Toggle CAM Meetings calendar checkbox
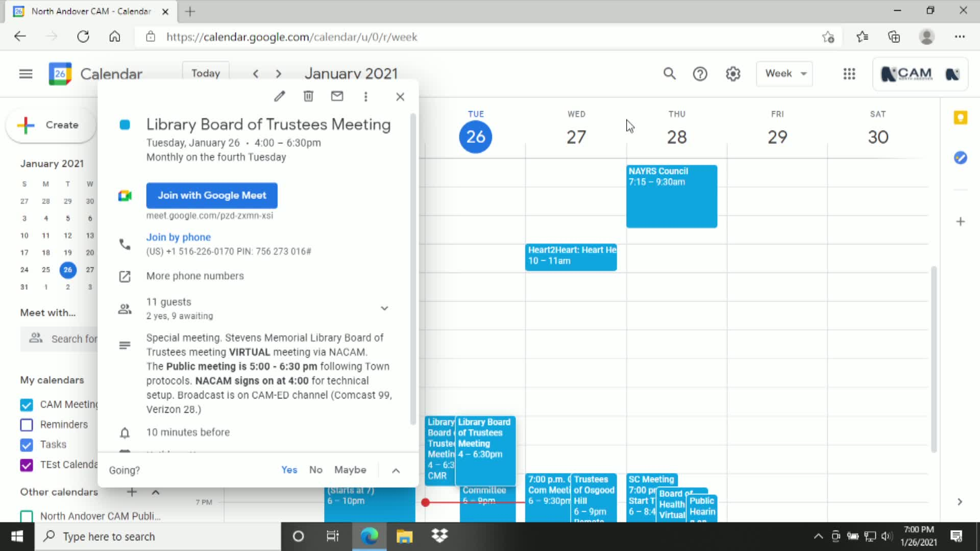The height and width of the screenshot is (551, 980). click(x=27, y=405)
